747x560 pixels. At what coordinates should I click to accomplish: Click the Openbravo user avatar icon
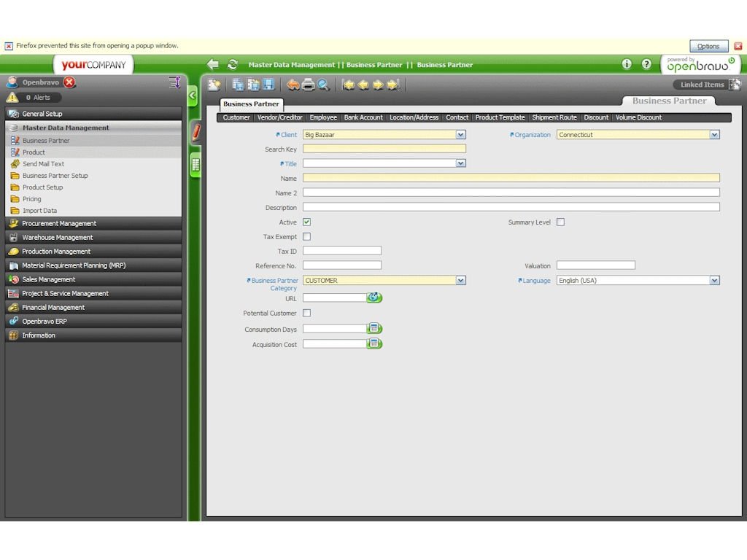tap(12, 82)
